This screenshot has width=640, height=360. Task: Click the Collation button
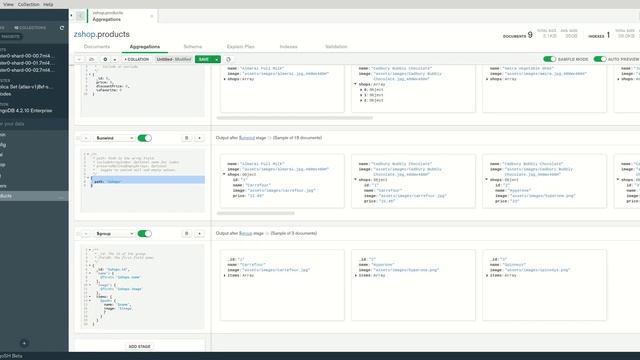[137, 59]
